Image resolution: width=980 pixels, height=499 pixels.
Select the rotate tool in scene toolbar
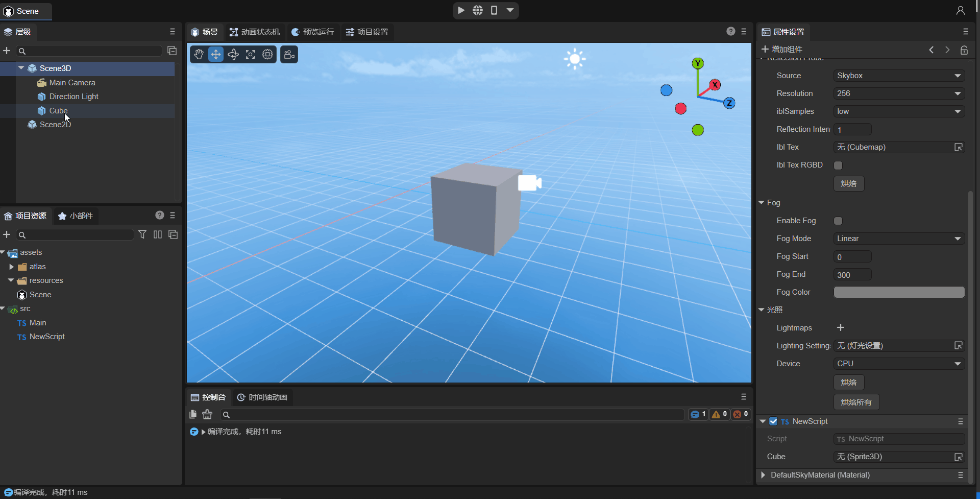(x=233, y=55)
